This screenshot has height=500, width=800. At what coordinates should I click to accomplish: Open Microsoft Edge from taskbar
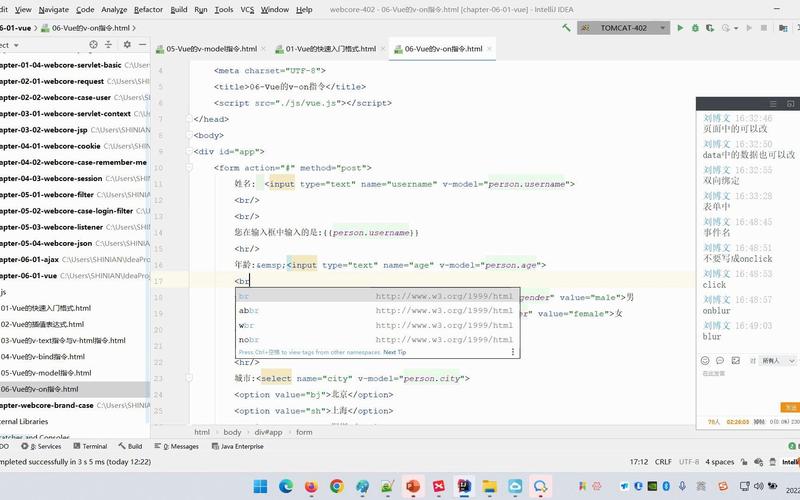[286, 486]
